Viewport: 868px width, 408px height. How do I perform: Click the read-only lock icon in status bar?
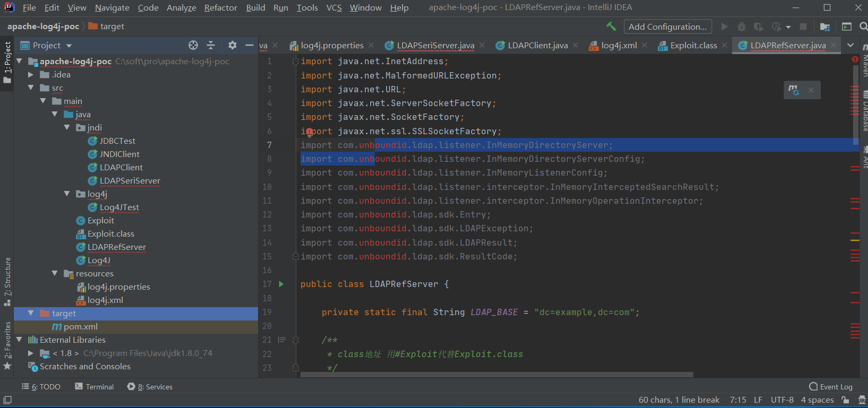pos(845,400)
